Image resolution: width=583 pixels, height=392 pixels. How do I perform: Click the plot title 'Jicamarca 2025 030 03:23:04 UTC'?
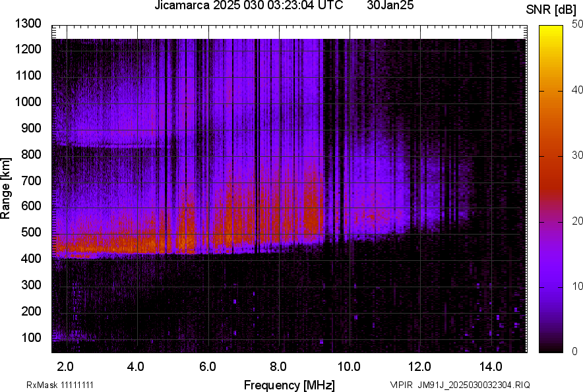pyautogui.click(x=249, y=5)
